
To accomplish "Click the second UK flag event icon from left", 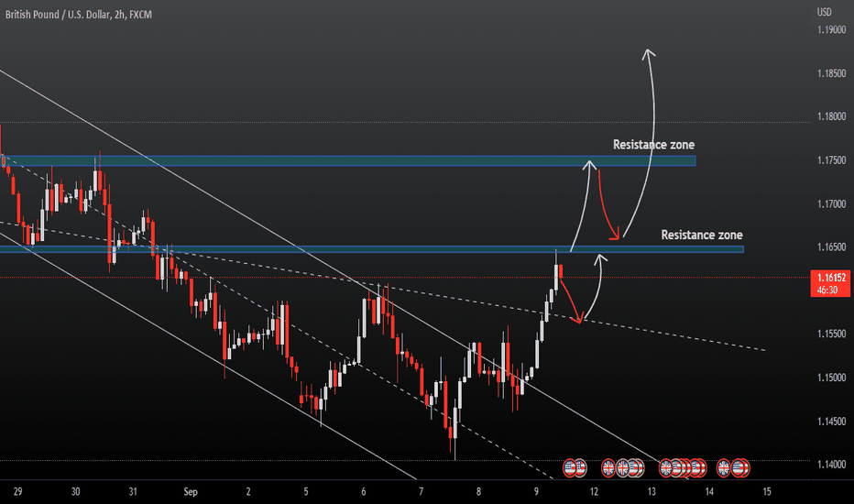I will 622,467.
